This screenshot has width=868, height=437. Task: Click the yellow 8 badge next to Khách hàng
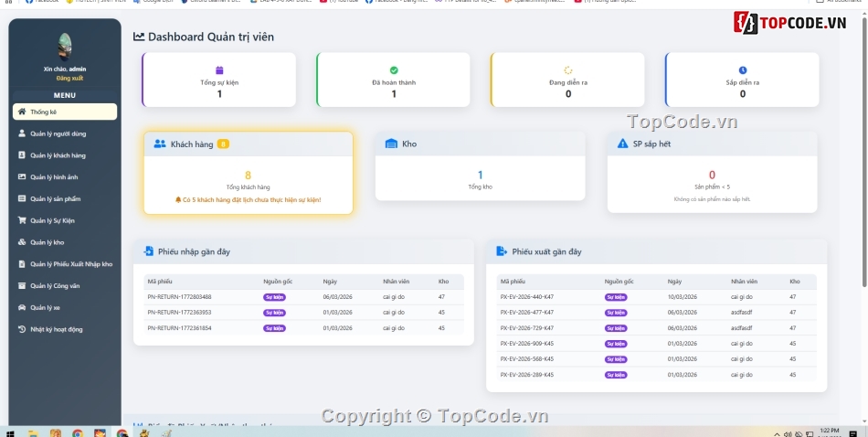pyautogui.click(x=223, y=144)
